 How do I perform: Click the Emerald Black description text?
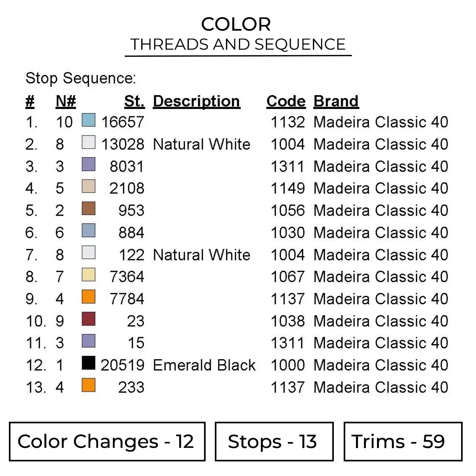coord(204,365)
